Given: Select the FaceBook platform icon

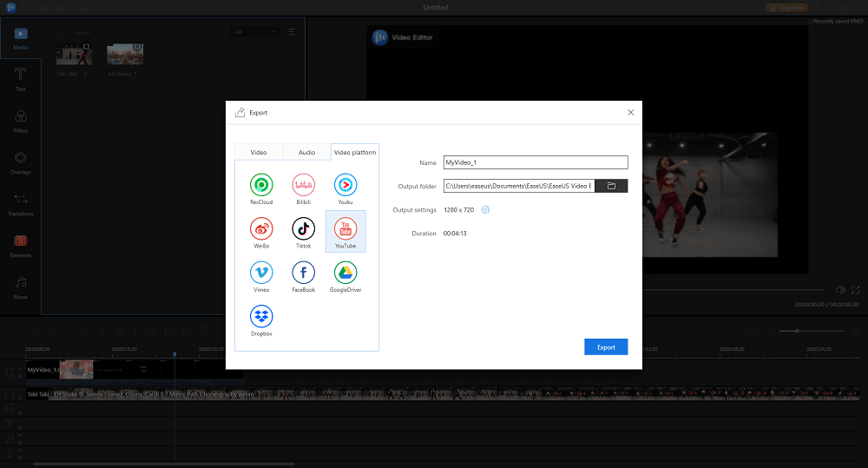Looking at the screenshot, I should pyautogui.click(x=303, y=273).
